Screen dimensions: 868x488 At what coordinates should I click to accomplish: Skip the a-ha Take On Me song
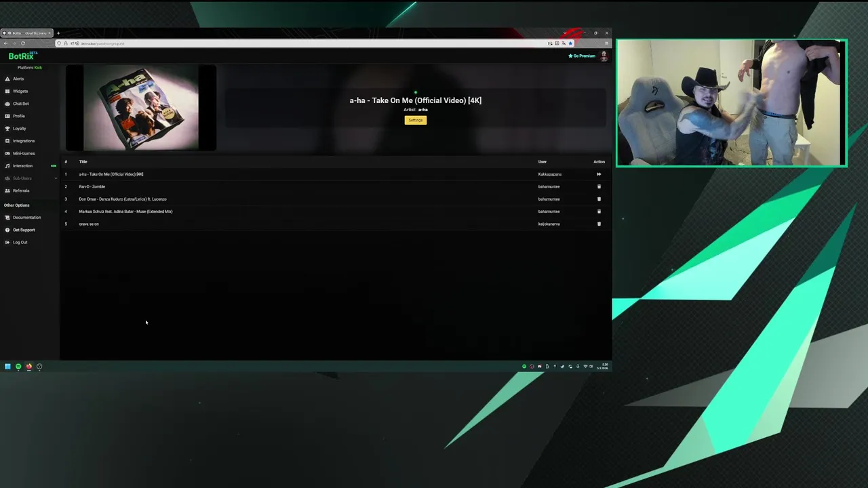(x=599, y=174)
